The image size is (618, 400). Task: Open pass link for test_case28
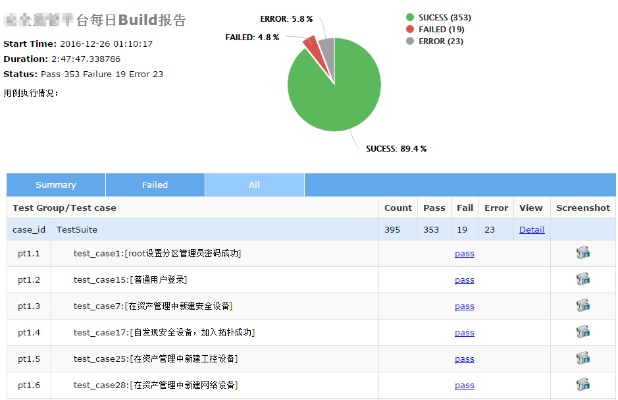tap(464, 385)
